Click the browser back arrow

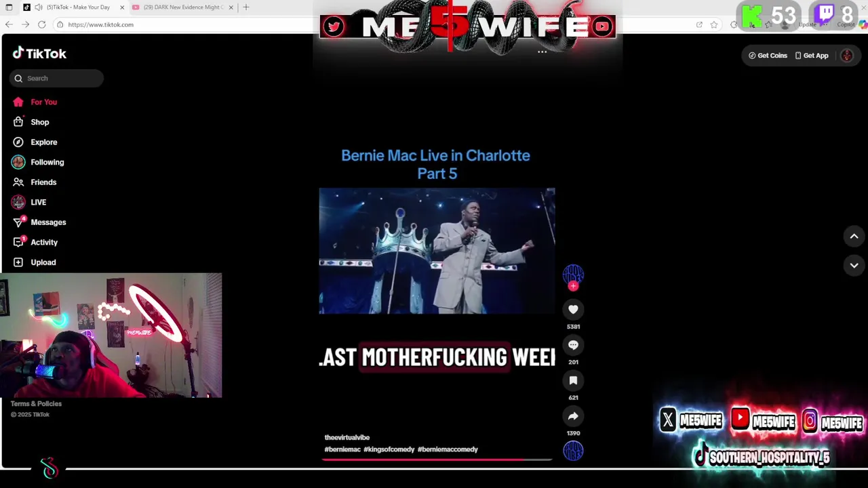(x=9, y=24)
